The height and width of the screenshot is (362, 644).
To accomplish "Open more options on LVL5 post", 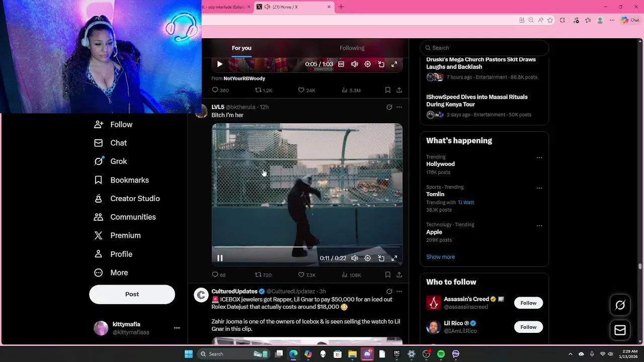I will coord(399,107).
